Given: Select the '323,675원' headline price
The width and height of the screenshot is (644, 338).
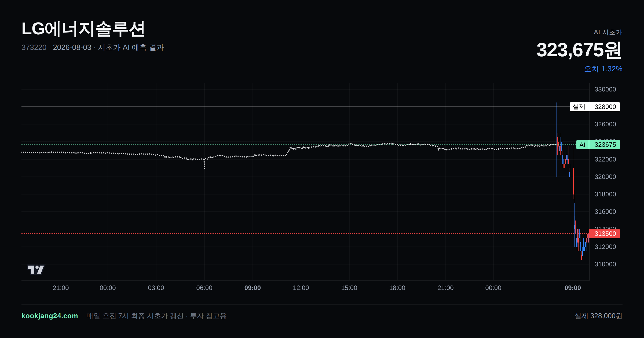Looking at the screenshot, I should (x=579, y=50).
